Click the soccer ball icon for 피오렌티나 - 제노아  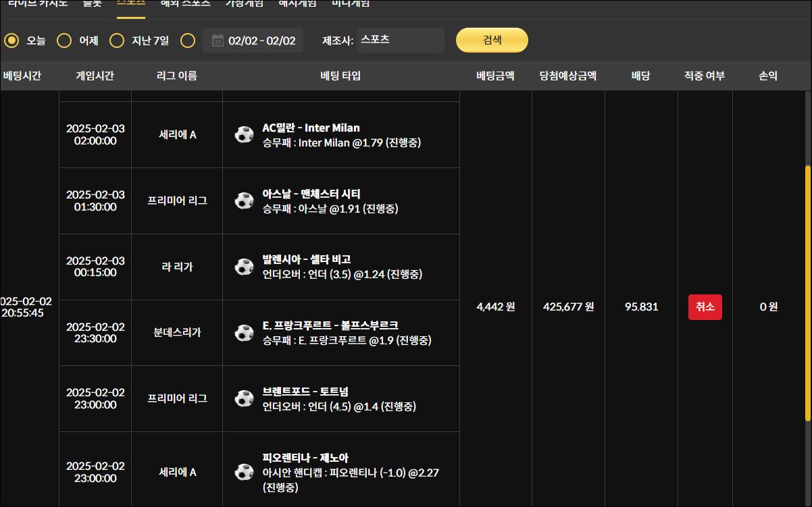(244, 472)
